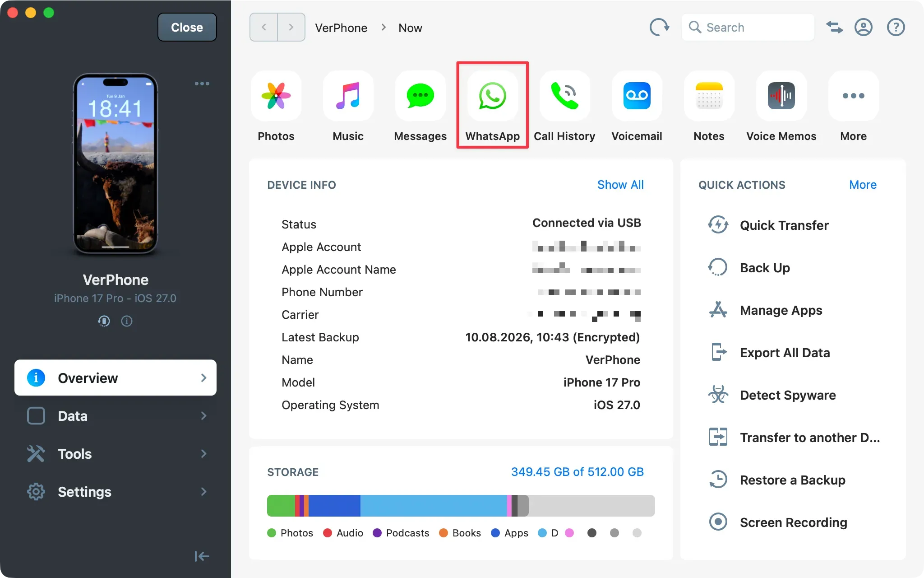Open the user account icon

[863, 28]
